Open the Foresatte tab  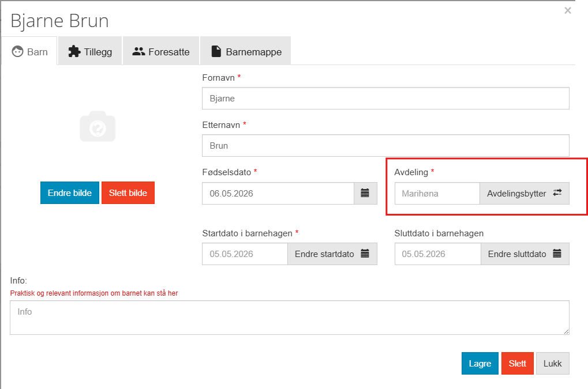(161, 51)
